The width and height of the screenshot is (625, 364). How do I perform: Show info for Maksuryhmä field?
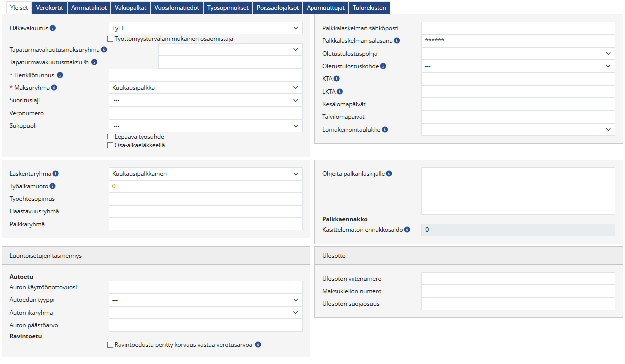tap(54, 88)
